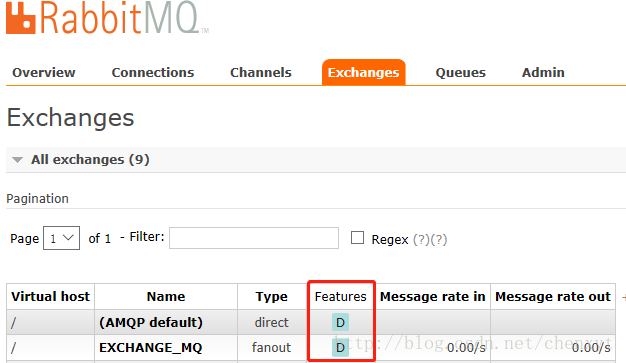Click the Pagination label

[38, 199]
